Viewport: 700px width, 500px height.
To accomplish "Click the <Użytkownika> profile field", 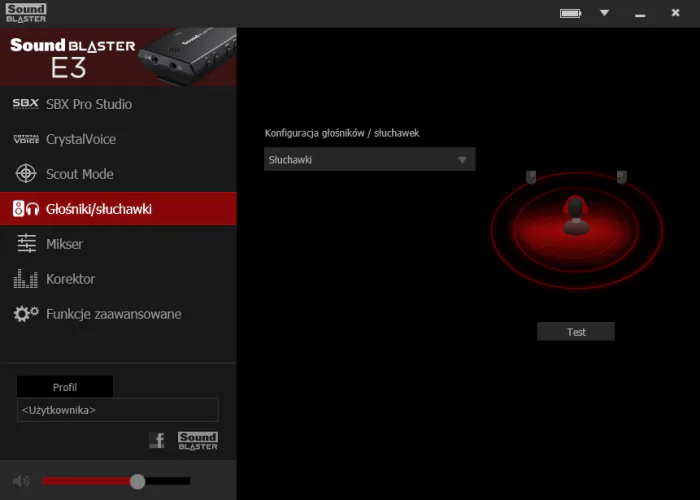I will point(118,410).
